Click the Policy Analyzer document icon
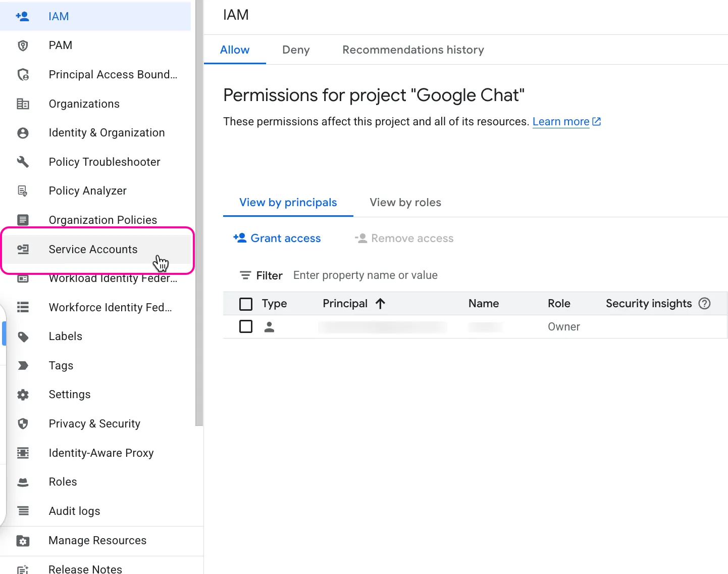Screen dimensions: 728x574 23,191
